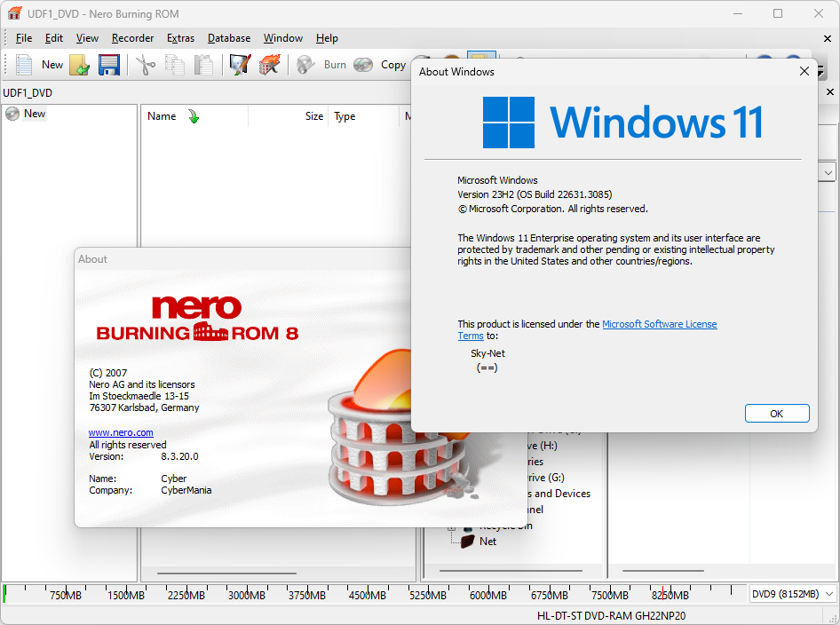Open the burning colosseum toolbar icon

269,65
